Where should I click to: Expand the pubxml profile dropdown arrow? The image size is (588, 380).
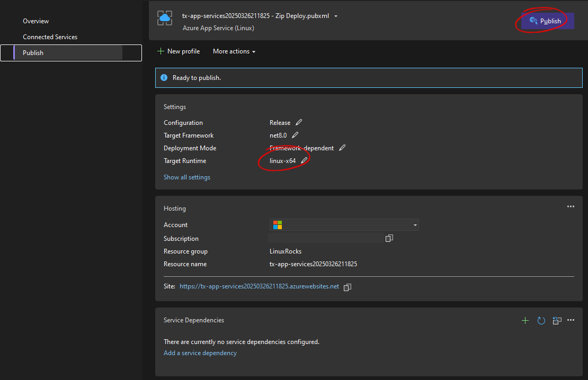click(x=336, y=16)
